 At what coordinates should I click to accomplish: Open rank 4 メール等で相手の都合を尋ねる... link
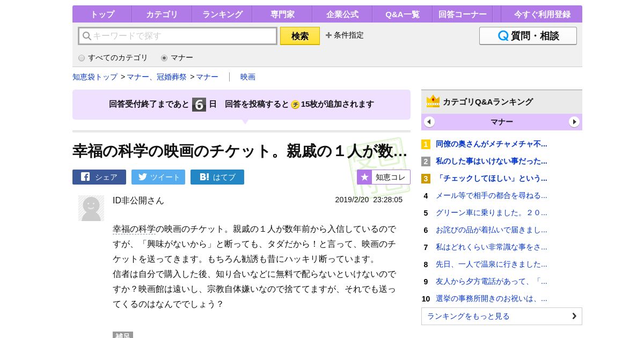pos(492,195)
